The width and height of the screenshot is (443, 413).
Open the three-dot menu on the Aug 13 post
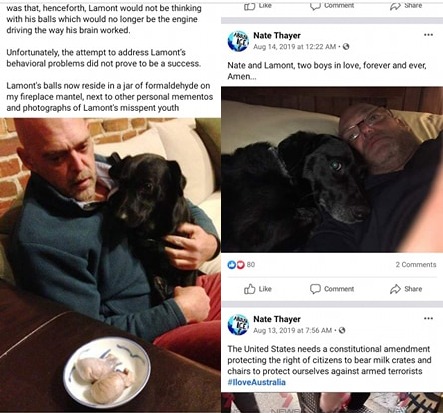tap(428, 318)
